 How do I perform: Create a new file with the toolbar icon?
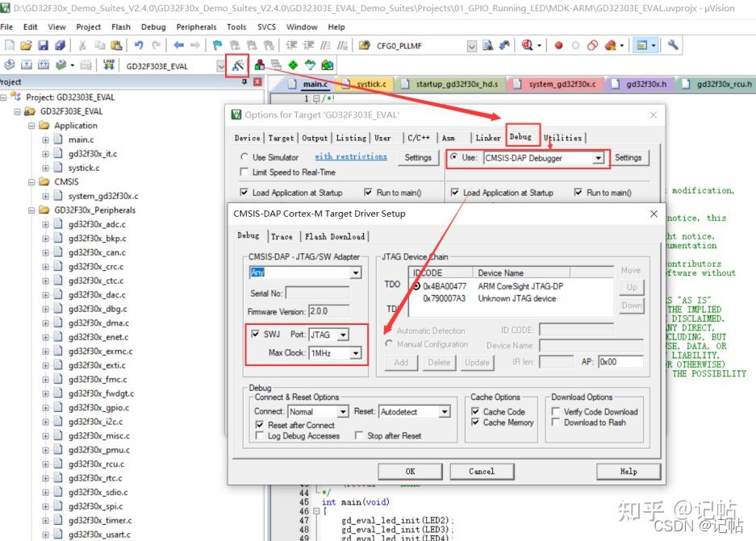coord(9,45)
